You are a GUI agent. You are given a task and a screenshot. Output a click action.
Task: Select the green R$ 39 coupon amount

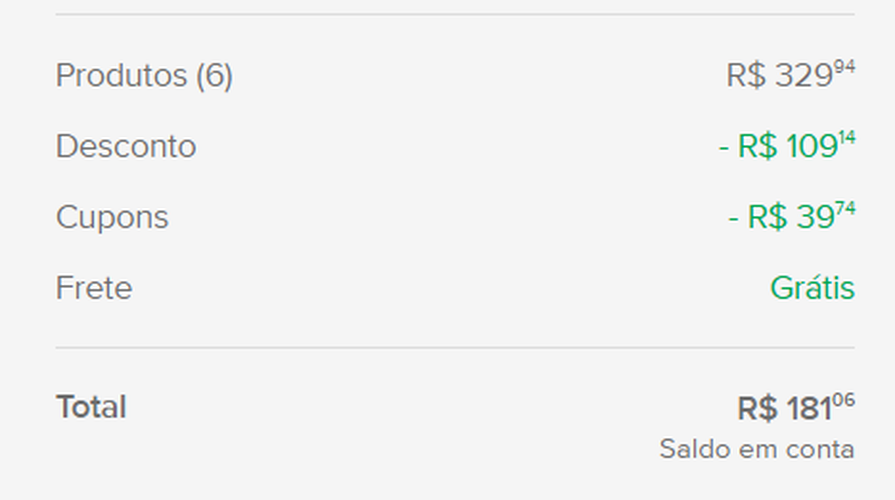[792, 216]
